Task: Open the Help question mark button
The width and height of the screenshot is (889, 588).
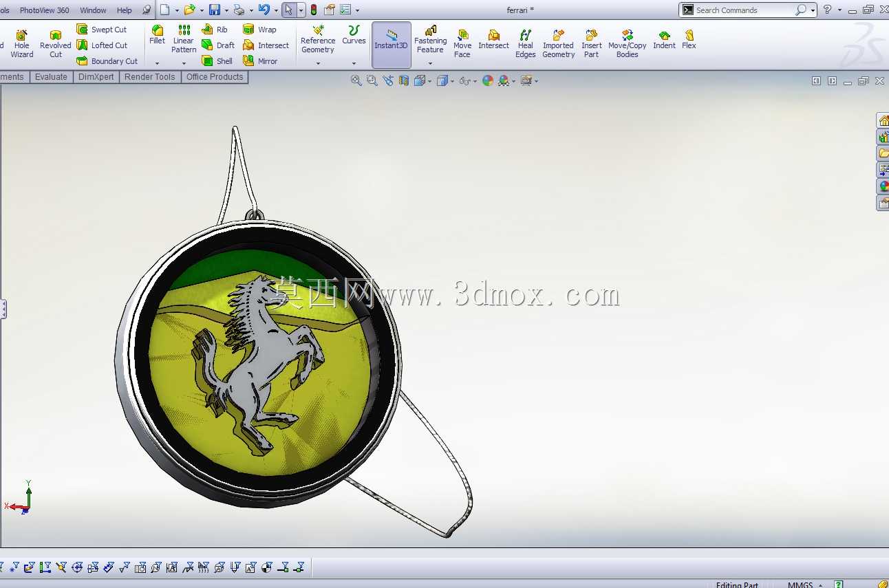Action: [827, 10]
